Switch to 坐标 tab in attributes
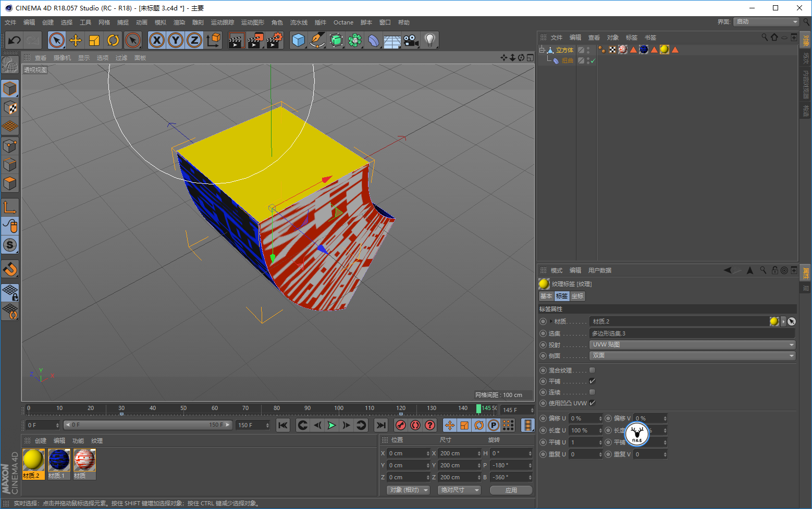This screenshot has width=812, height=509. pos(577,296)
